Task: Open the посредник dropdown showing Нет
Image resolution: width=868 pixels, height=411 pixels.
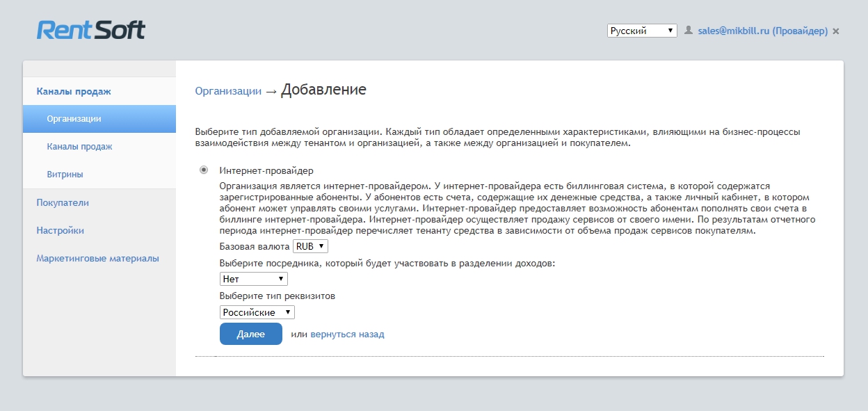Action: pyautogui.click(x=253, y=279)
